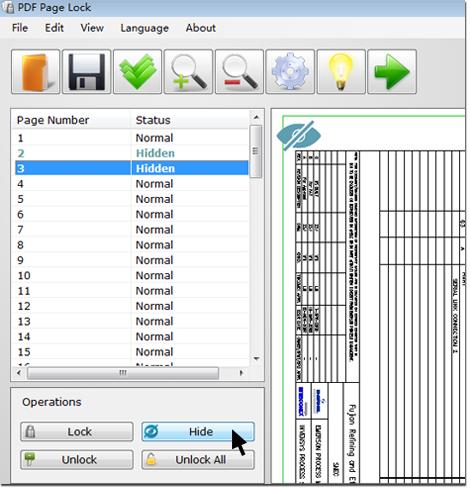The height and width of the screenshot is (489, 470).
Task: Select page 13 in the page list
Action: 130,321
